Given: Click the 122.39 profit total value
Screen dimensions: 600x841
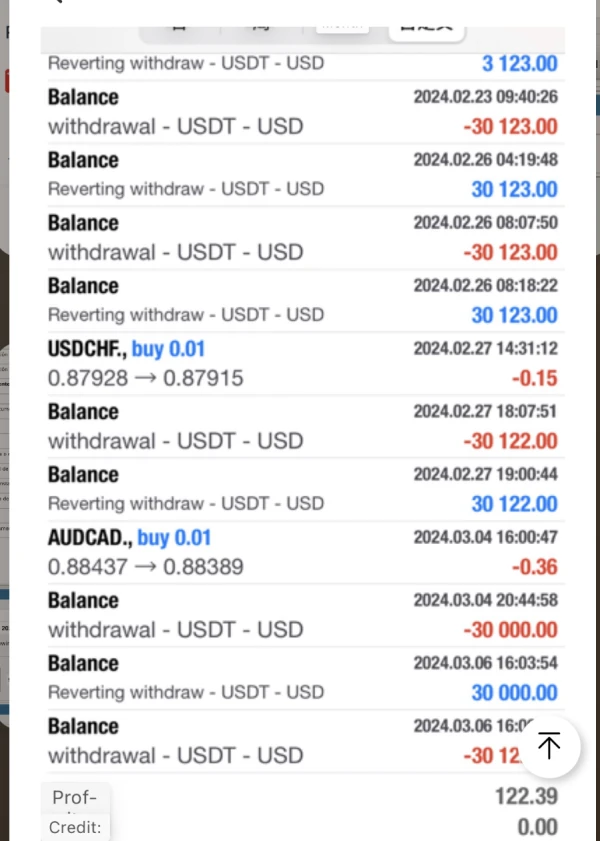Looking at the screenshot, I should tap(526, 797).
